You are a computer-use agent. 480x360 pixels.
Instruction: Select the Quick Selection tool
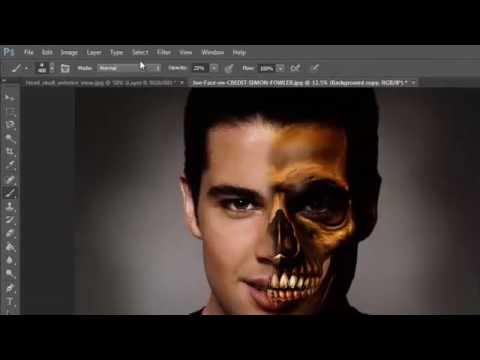[10, 138]
